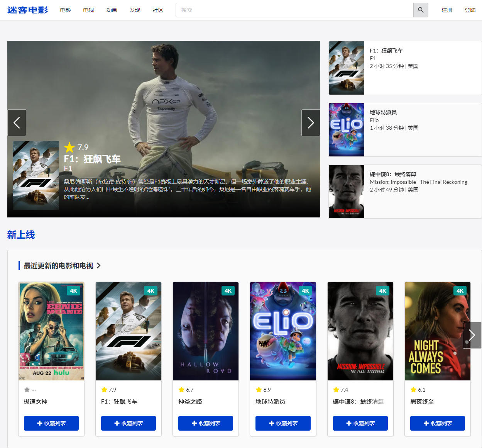
Task: Add 极速女神 to 收藏列表
Action: (x=51, y=423)
